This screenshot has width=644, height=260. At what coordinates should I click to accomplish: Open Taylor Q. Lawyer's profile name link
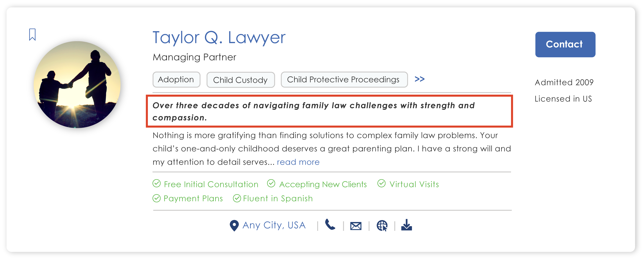click(219, 38)
